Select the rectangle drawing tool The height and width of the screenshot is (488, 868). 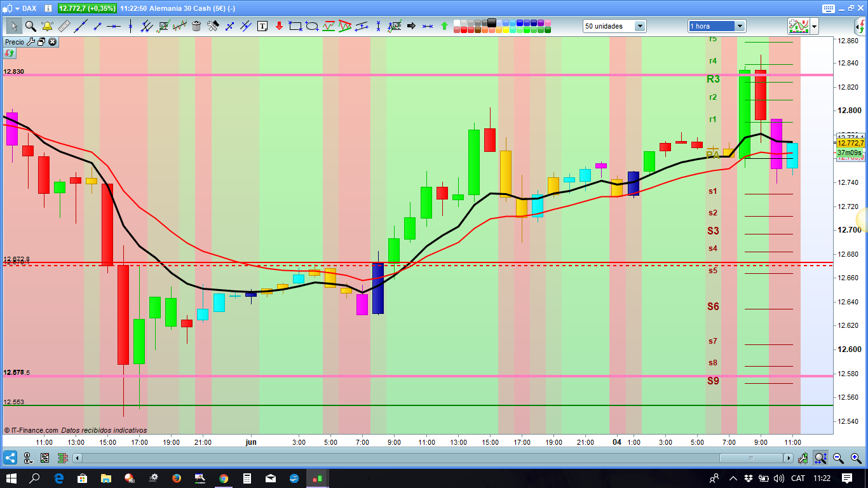pos(295,26)
